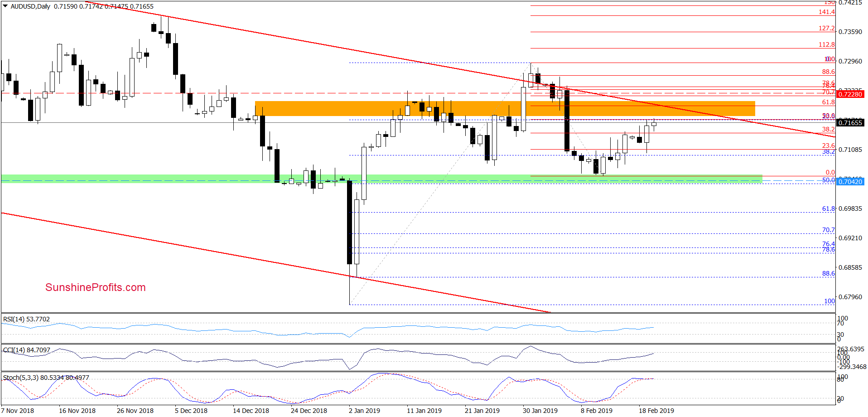Select the CCI(14) 84.7097 indicator label
The image size is (868, 417).
tap(26, 350)
